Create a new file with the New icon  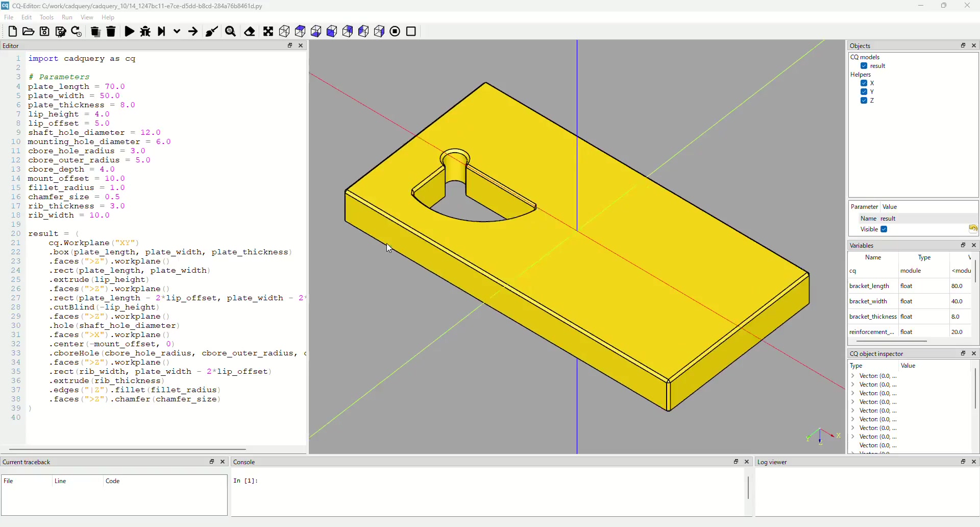[x=13, y=32]
